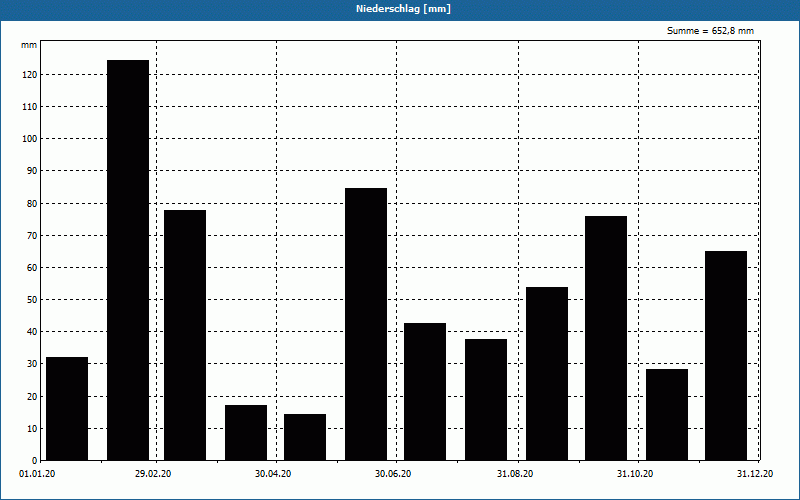Screen dimensions: 800x500
Task: Select the July bar near 43 mm
Action: [425, 392]
